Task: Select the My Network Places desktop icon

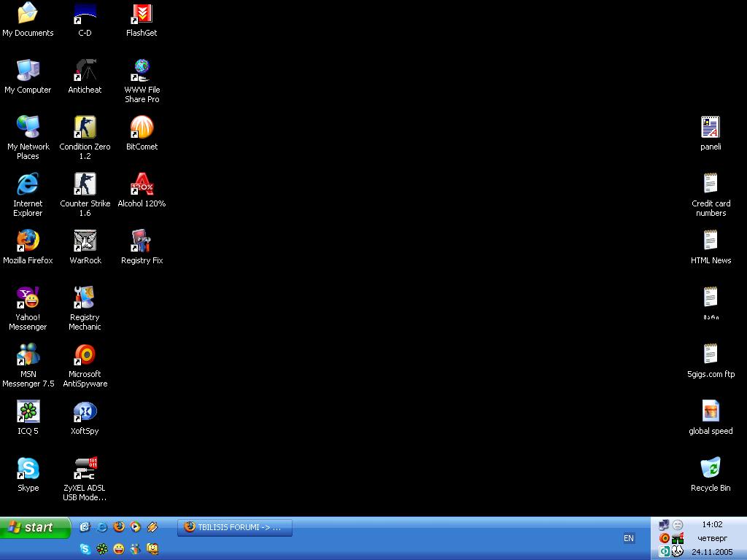Action: [28, 137]
